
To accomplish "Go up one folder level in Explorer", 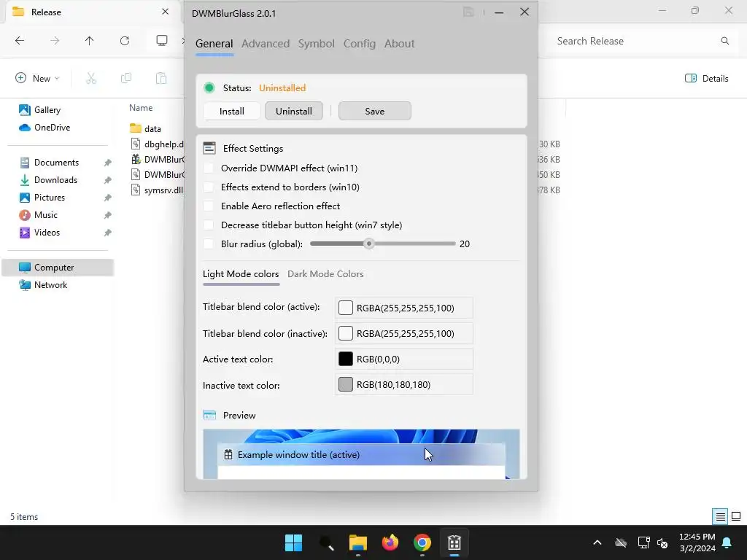I will (x=89, y=41).
